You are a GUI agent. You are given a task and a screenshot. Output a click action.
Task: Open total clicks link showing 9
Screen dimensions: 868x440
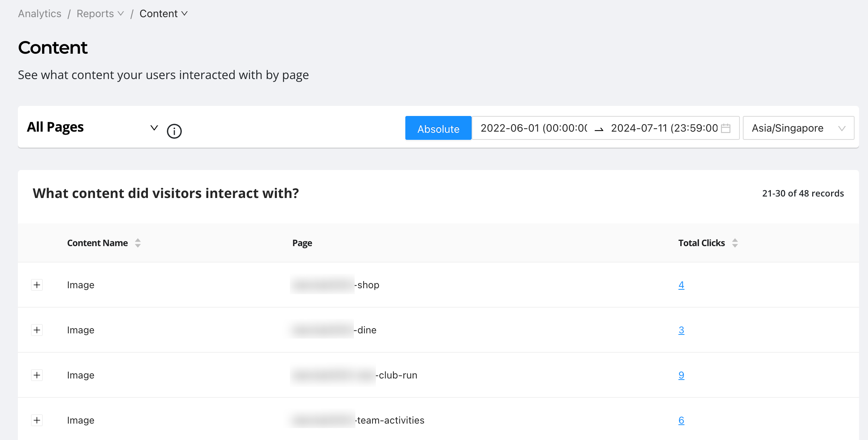click(x=681, y=375)
